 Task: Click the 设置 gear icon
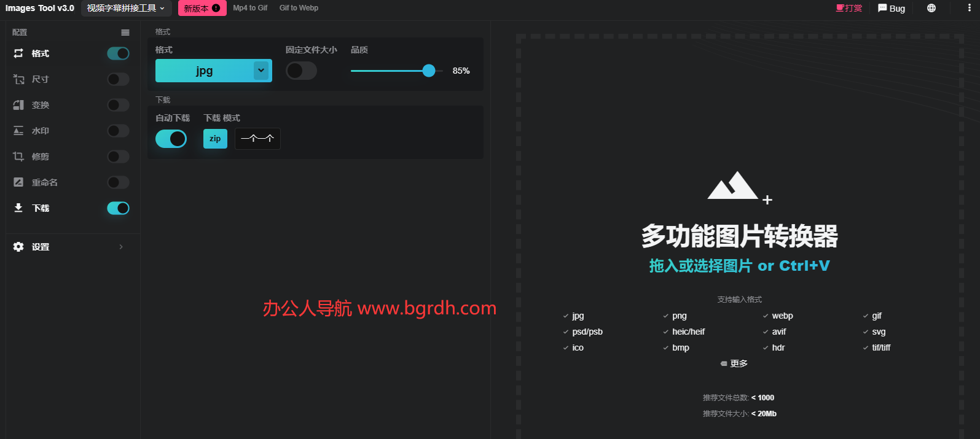pyautogui.click(x=18, y=247)
